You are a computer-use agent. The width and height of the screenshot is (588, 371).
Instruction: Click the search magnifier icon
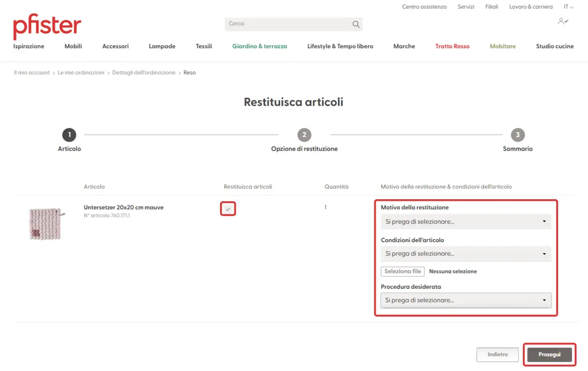coord(356,24)
